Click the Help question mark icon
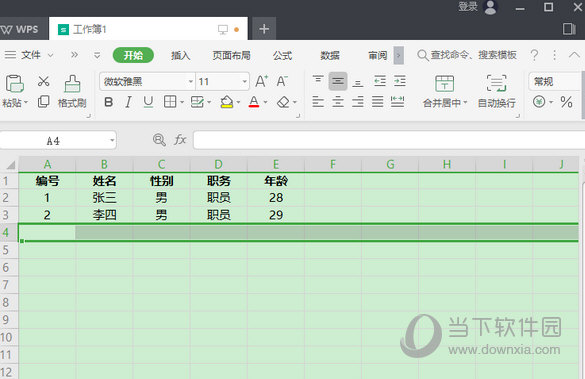Viewport: 585px width, 379px height. pos(534,55)
